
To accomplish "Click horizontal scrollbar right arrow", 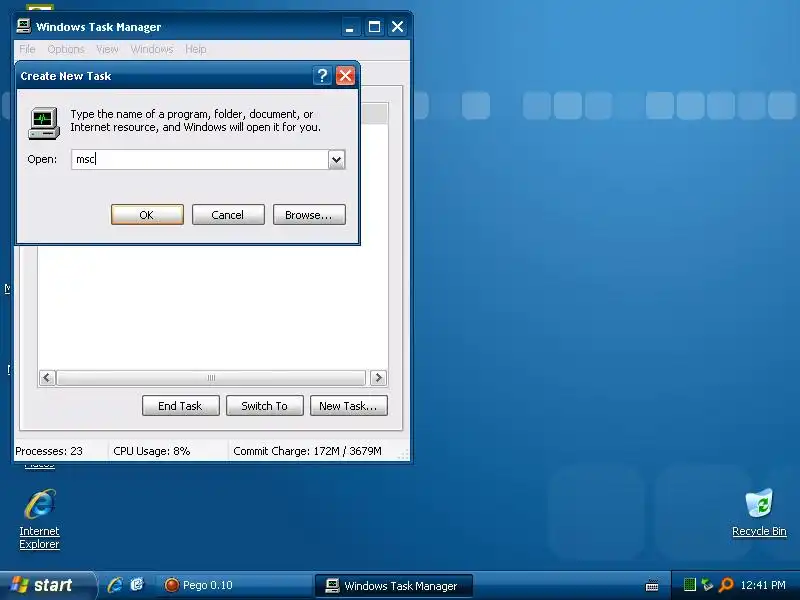I will pyautogui.click(x=378, y=378).
